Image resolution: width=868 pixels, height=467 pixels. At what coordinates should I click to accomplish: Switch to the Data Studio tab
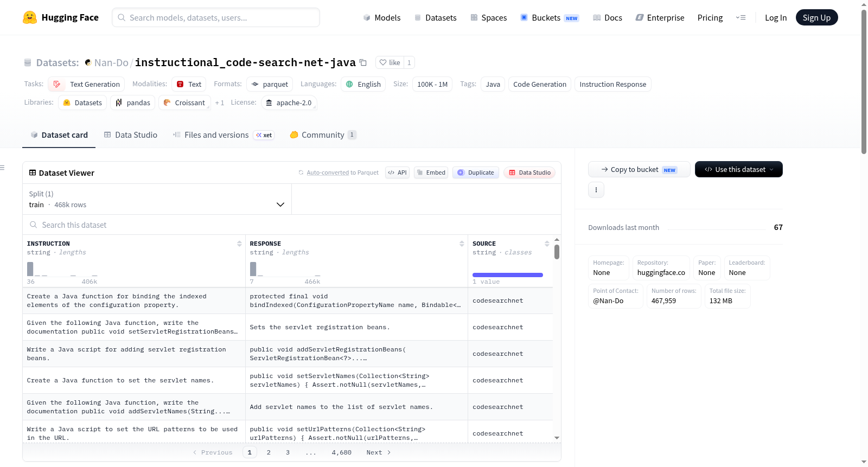click(x=131, y=135)
